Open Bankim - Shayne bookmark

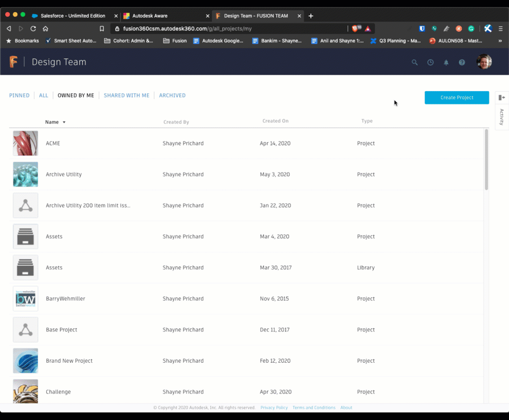pos(277,41)
